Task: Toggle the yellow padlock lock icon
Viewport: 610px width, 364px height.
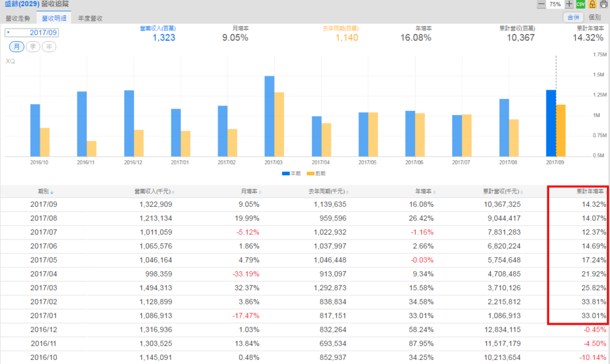Action: pos(592,4)
